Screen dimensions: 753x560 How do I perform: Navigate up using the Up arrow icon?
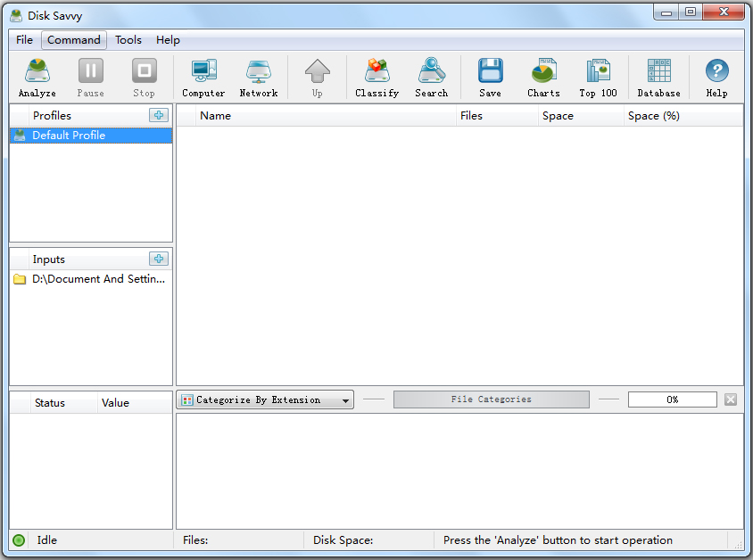click(317, 77)
